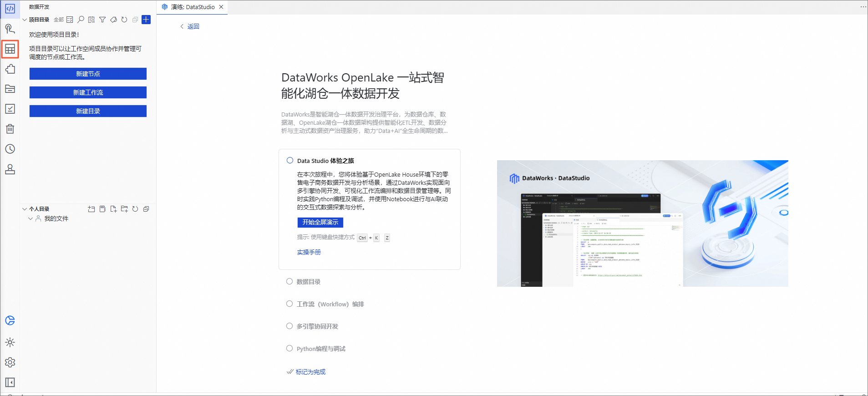
Task: Open the puzzle-piece extensions icon
Action: pyautogui.click(x=10, y=69)
